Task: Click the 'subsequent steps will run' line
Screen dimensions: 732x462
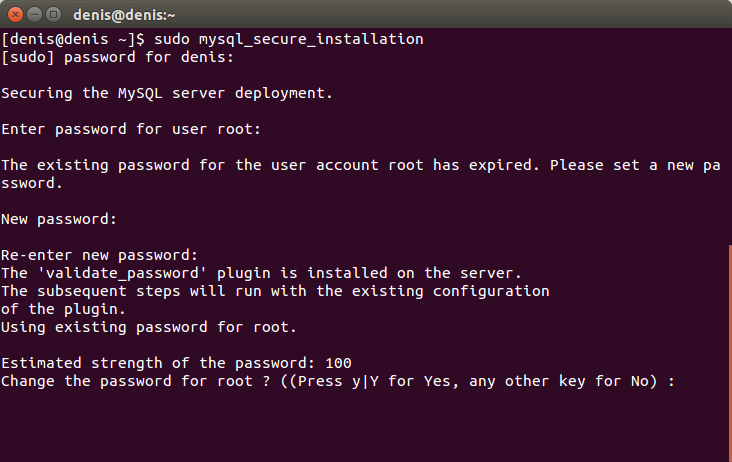Action: pyautogui.click(x=275, y=291)
